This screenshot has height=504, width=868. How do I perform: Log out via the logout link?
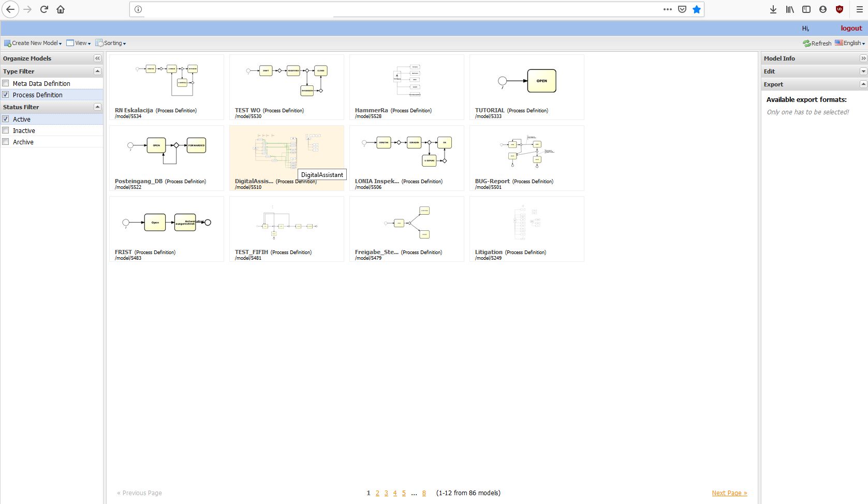click(x=851, y=28)
